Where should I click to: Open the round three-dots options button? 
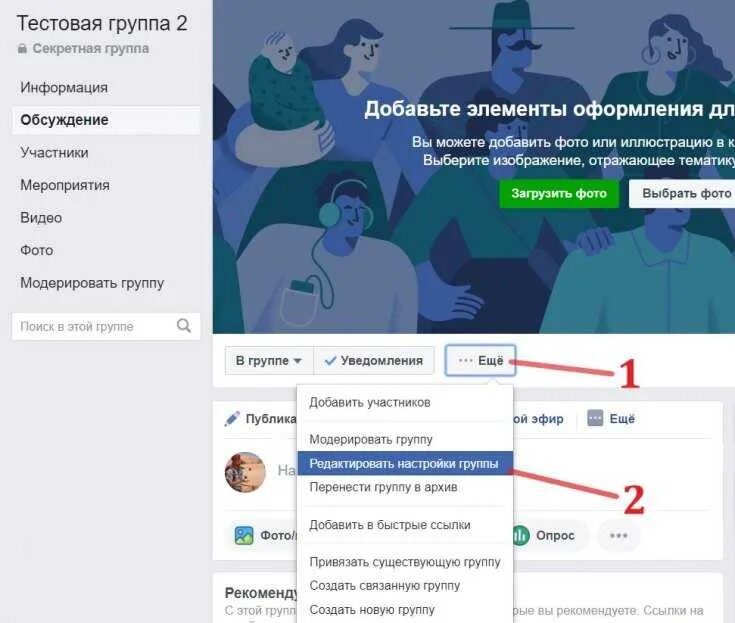click(x=618, y=535)
